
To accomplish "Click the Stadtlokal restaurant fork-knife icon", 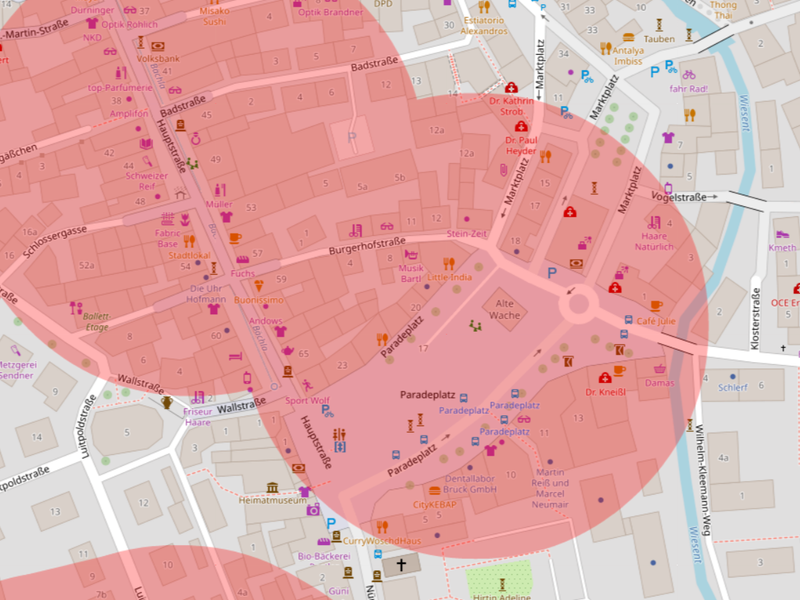I will coord(189,241).
